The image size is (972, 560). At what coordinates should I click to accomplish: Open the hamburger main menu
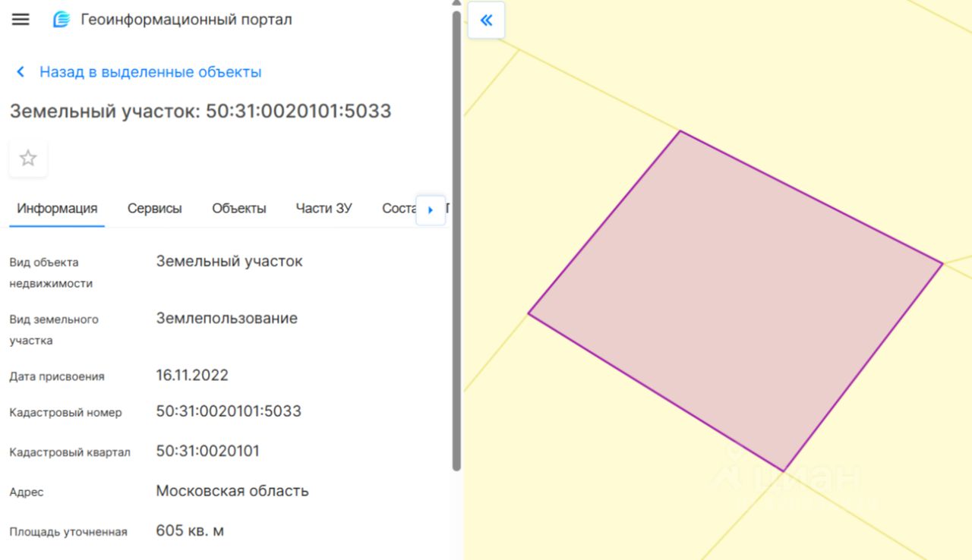pos(21,20)
